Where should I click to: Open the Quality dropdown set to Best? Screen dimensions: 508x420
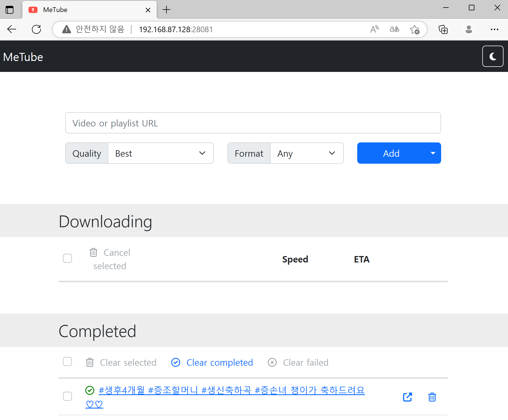(x=161, y=153)
